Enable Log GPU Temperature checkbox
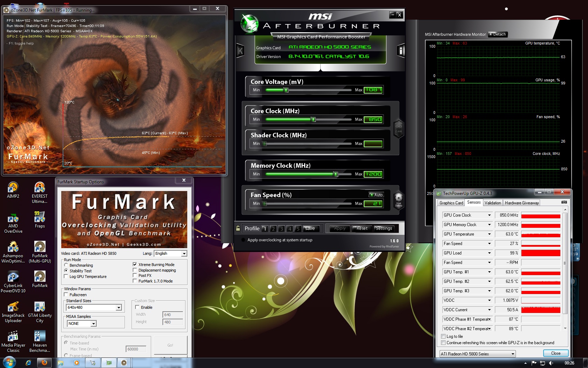Viewport: 588px width, 368px height. [66, 277]
